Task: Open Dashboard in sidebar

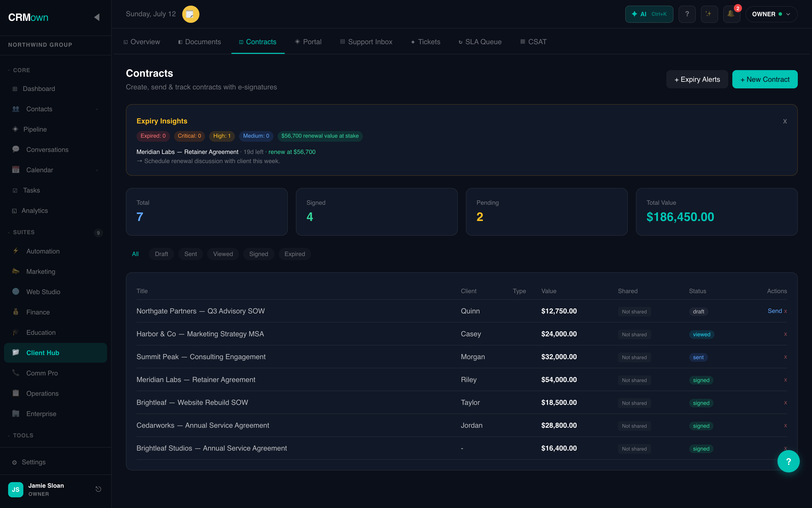Action: coord(55,89)
